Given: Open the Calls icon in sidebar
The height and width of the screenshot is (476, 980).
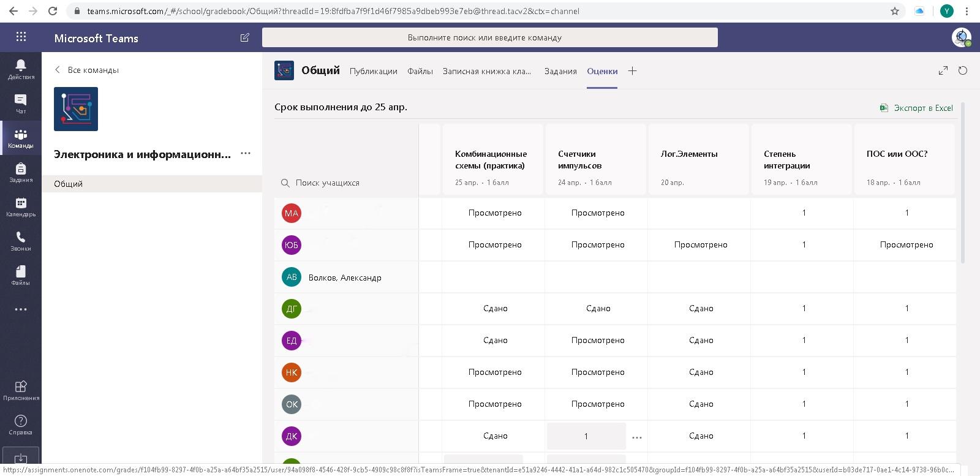Looking at the screenshot, I should [x=20, y=241].
